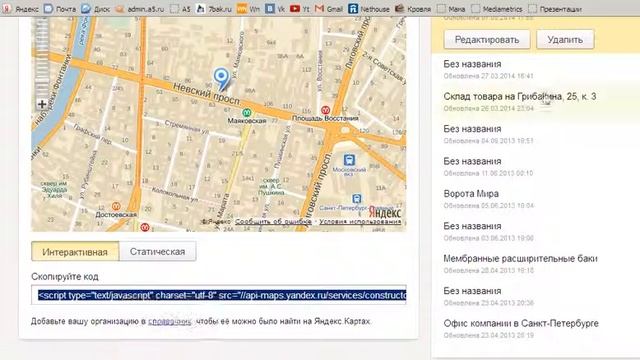Open the Кровля bookmark
The width and height of the screenshot is (640, 360).
point(413,9)
